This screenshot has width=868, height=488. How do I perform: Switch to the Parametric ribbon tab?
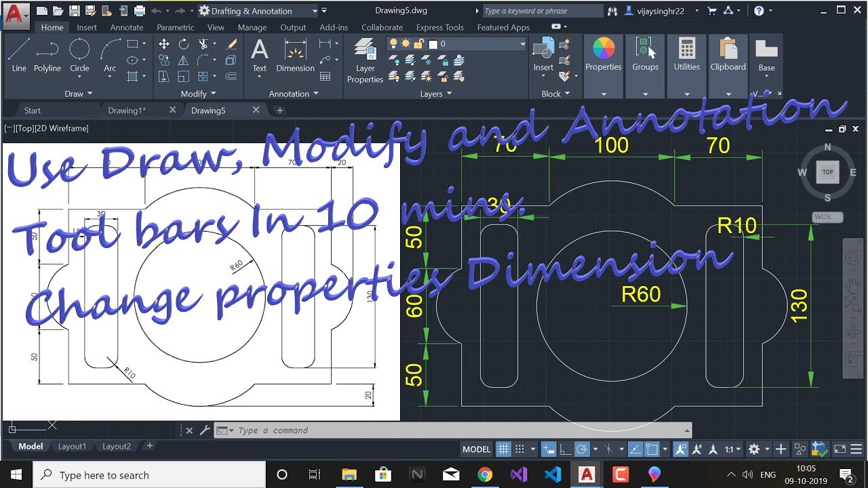coord(176,27)
